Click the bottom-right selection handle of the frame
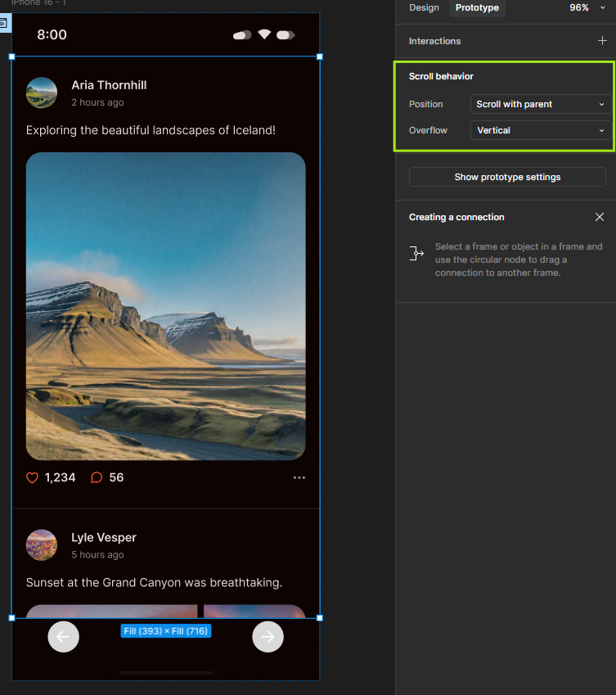 point(320,618)
